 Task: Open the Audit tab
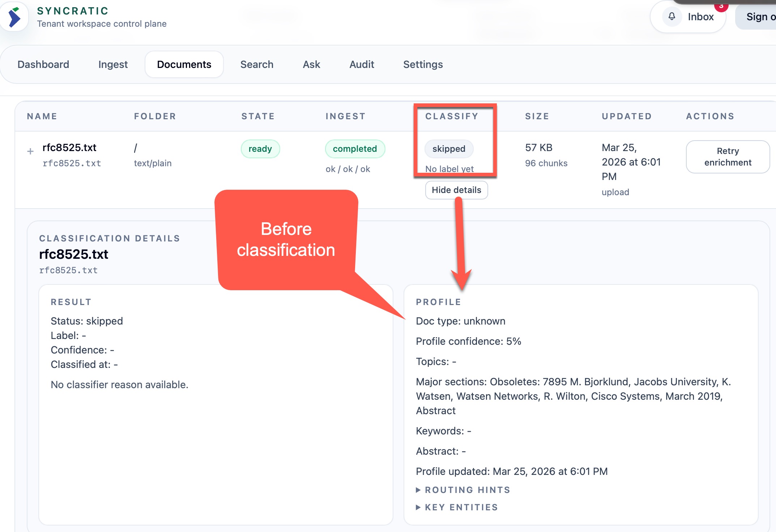[362, 64]
